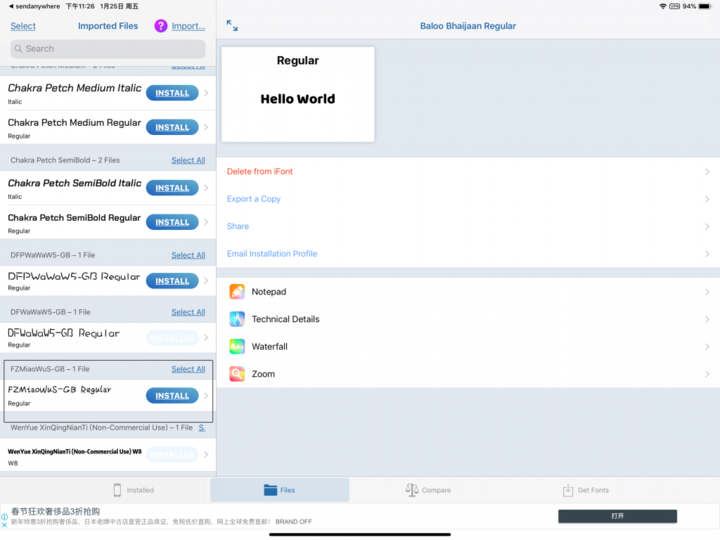Image resolution: width=720 pixels, height=540 pixels.
Task: Expand Delete from iFont row chevron
Action: tap(707, 171)
